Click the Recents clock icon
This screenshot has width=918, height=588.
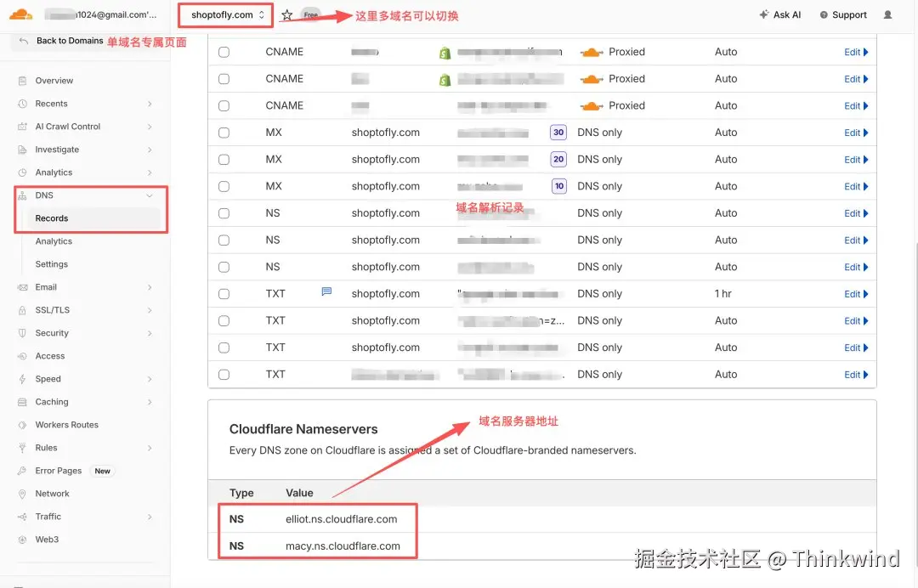tap(22, 104)
